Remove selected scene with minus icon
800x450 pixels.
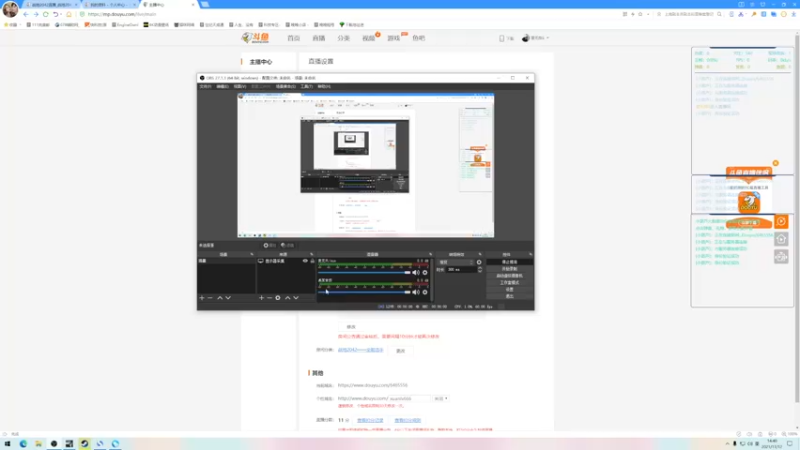210,297
